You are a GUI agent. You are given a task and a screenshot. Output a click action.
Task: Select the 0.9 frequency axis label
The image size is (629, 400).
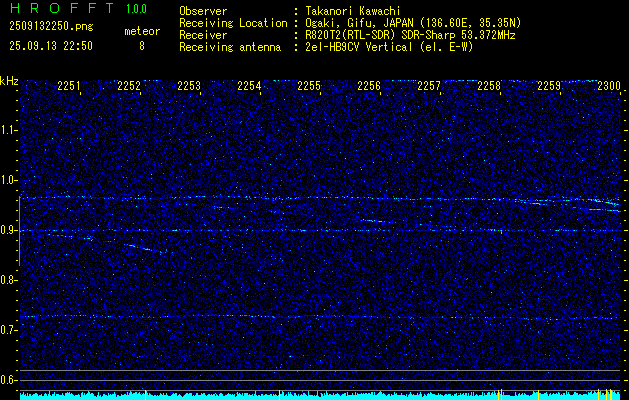point(9,230)
